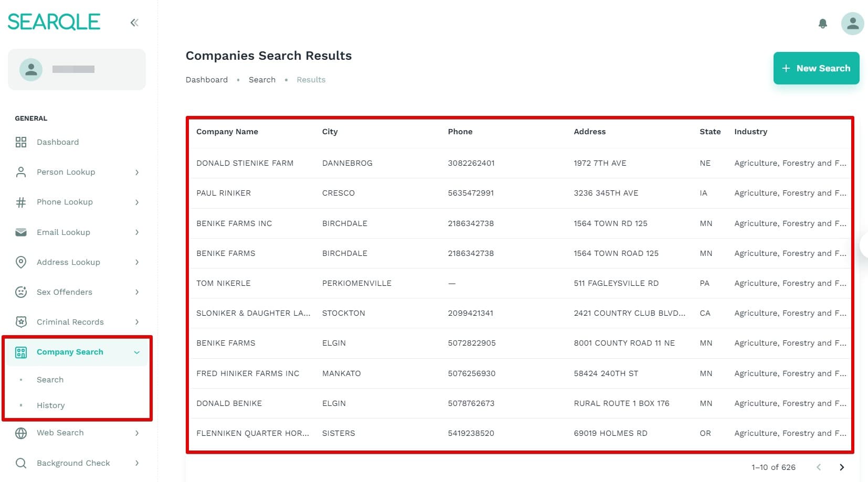Click the Background Check magnifier icon
The image size is (868, 482).
pyautogui.click(x=21, y=463)
